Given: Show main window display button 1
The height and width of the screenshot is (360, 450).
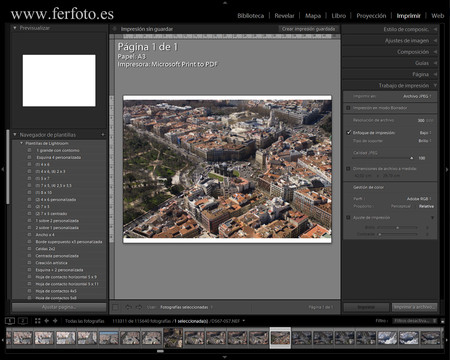Looking at the screenshot, I should [10, 321].
